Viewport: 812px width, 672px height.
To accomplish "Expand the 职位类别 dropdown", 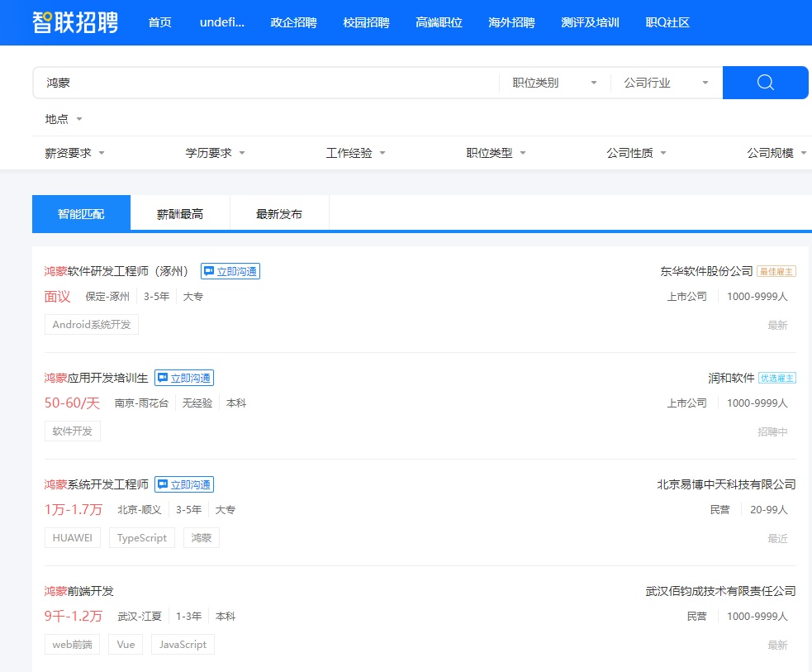I will (554, 83).
